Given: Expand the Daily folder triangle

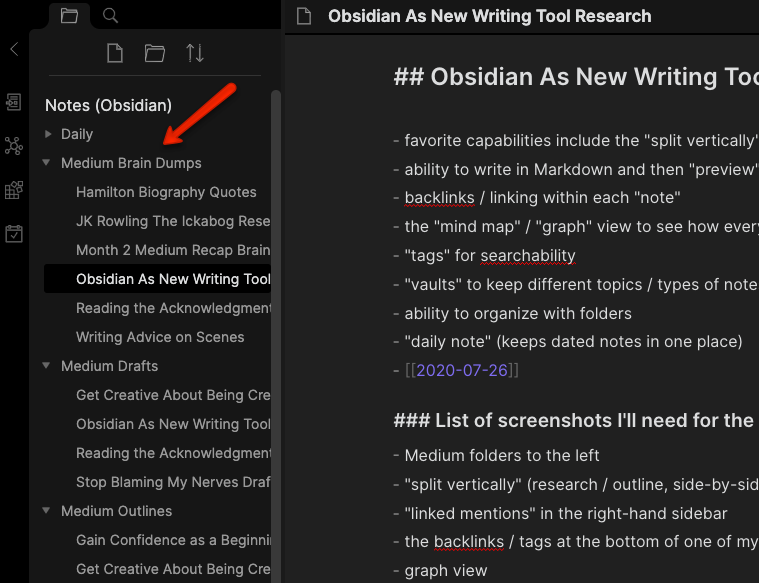Looking at the screenshot, I should tap(48, 134).
